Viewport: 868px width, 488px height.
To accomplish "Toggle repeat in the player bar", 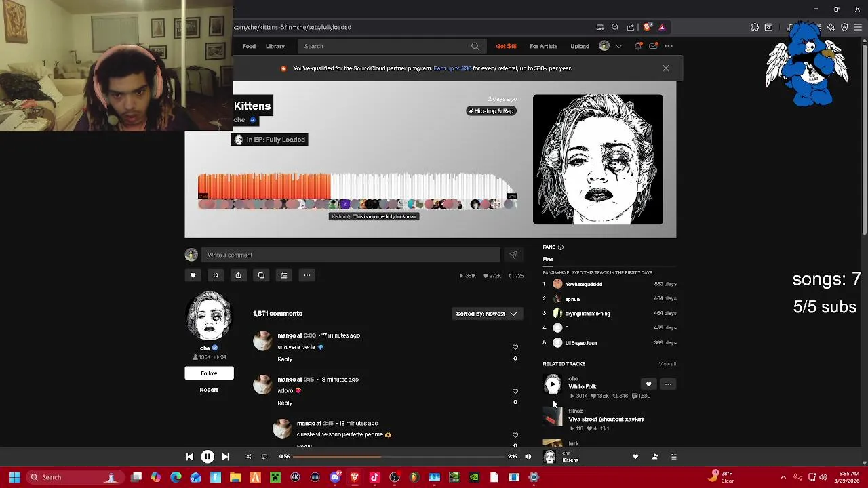I will [x=264, y=457].
